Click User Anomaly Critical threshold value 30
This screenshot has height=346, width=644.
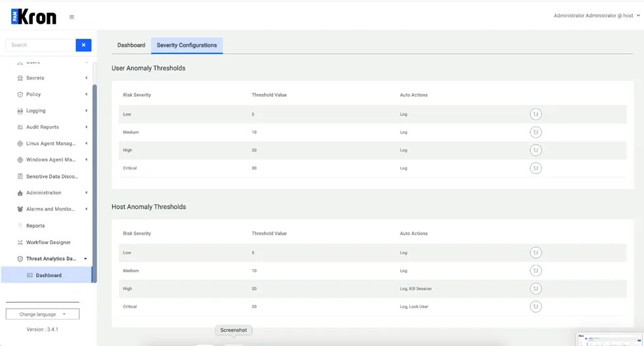[254, 168]
